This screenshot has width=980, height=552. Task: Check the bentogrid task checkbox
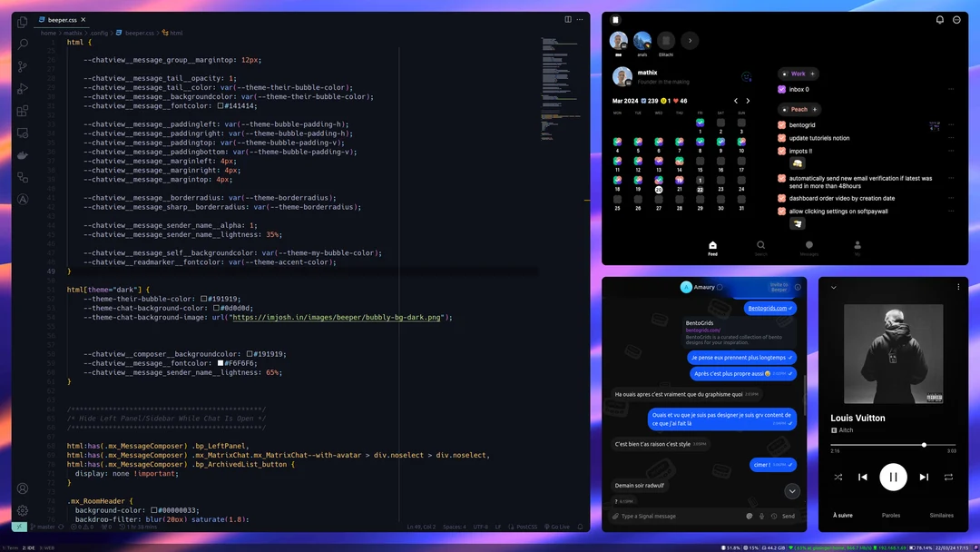coord(781,126)
